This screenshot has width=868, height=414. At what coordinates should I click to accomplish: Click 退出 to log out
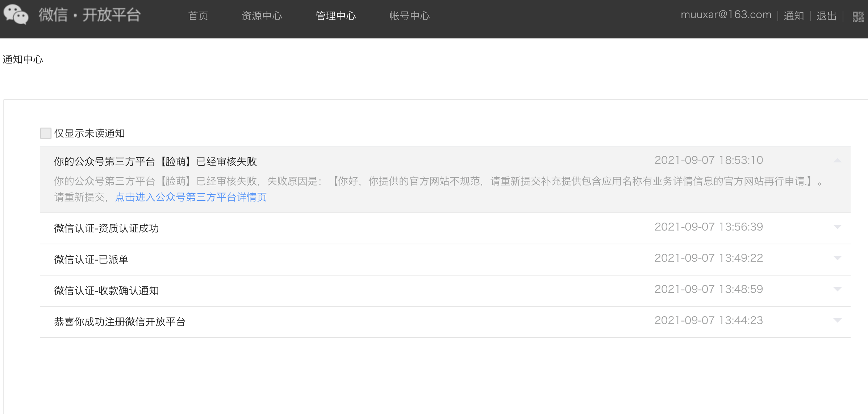pyautogui.click(x=826, y=16)
